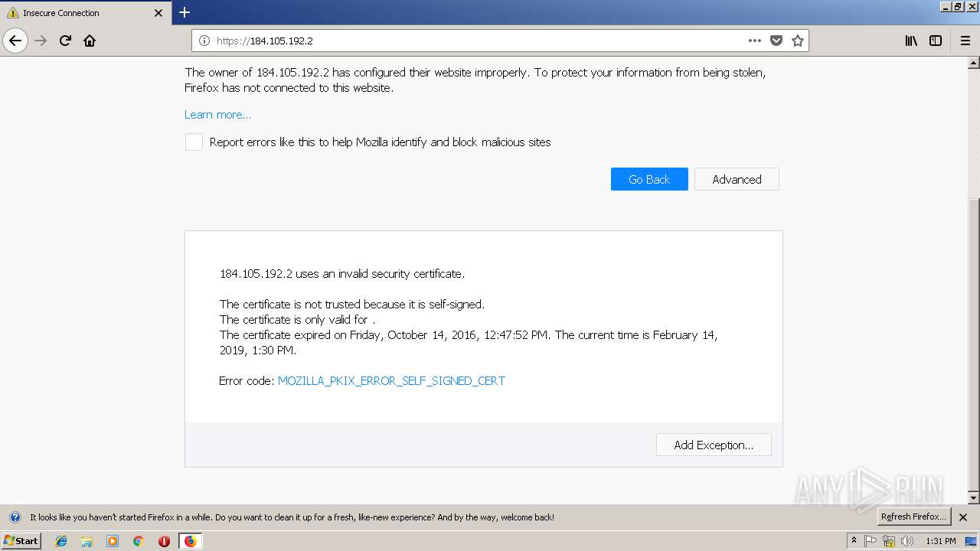Bookmark this page with star icon
This screenshot has height=551, width=980.
coord(798,41)
